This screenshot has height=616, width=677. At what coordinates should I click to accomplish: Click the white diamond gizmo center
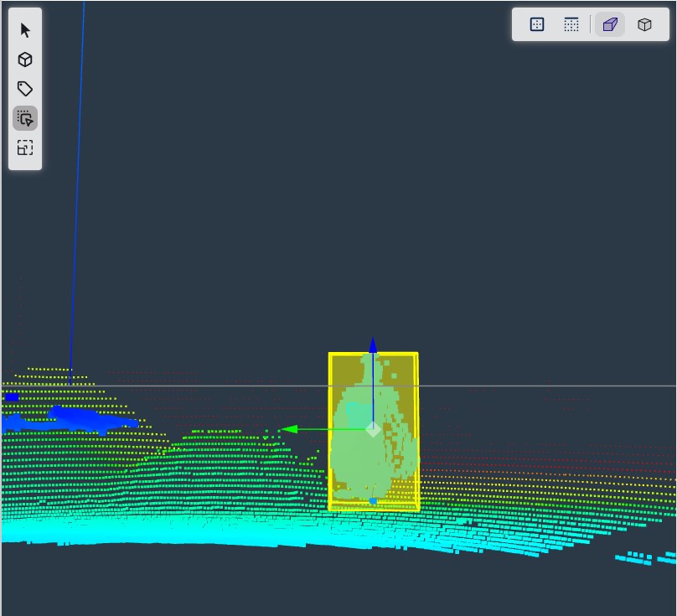click(373, 429)
